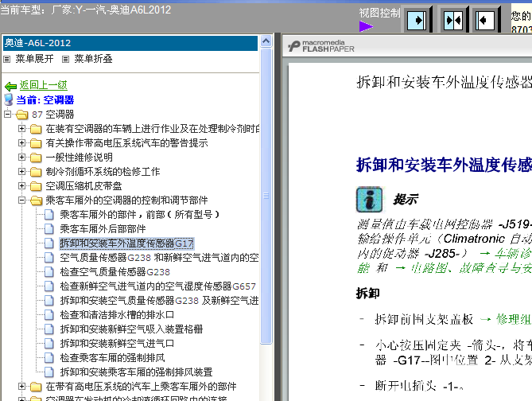The image size is (532, 401).
Task: Click 菜单展开 to expand menu
Action: 34,59
